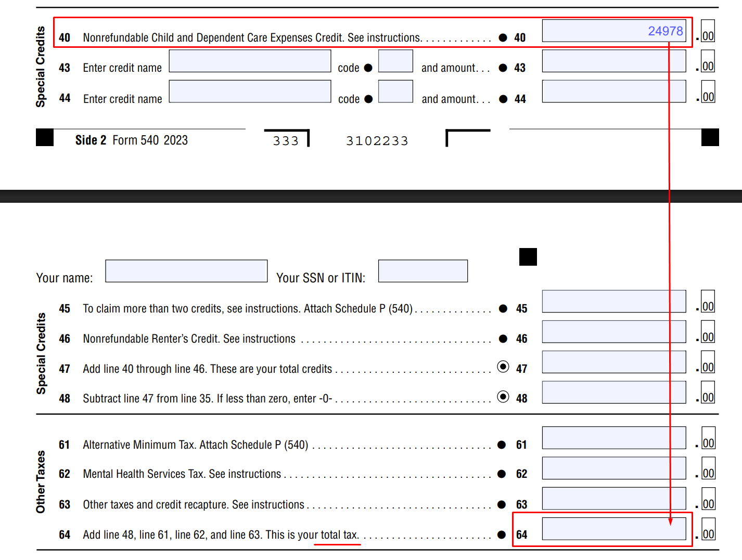The height and width of the screenshot is (560, 742).
Task: Click the .00 cents box on line 64
Action: click(708, 529)
